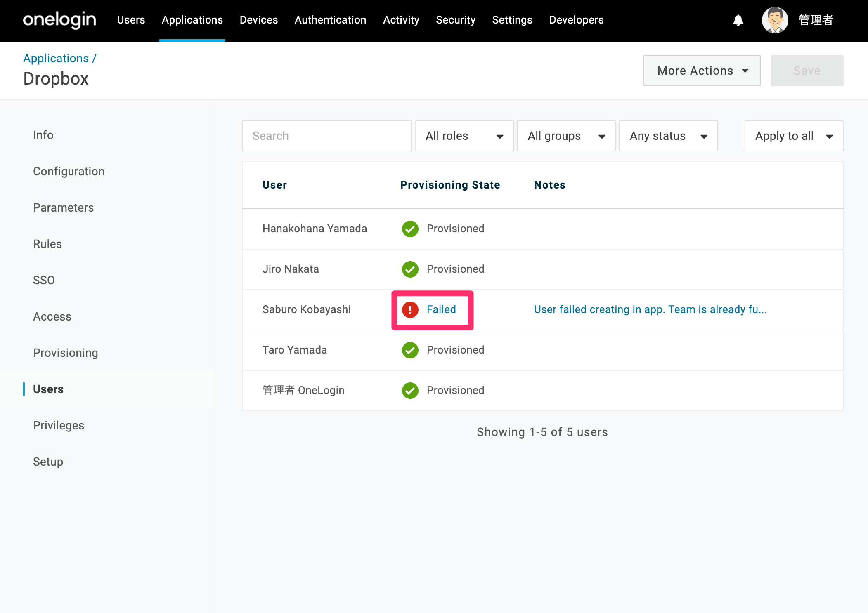The image size is (868, 613).
Task: Go to the Access sidebar tab
Action: [52, 316]
